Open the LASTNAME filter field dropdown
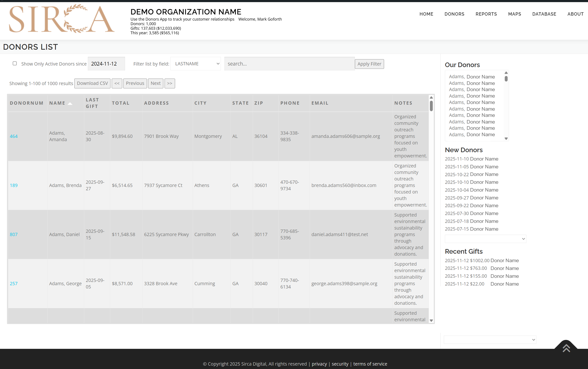This screenshot has width=588, height=369. click(x=196, y=64)
